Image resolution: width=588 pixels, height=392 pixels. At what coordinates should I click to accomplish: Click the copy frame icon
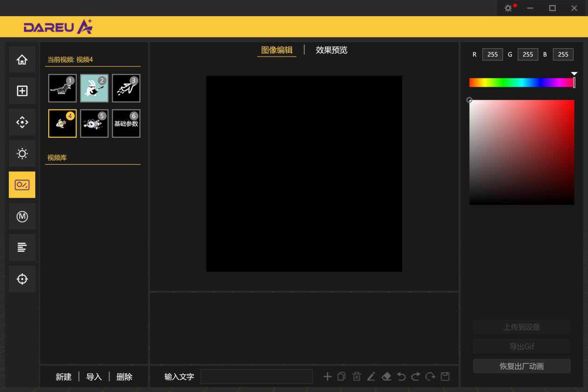[342, 377]
